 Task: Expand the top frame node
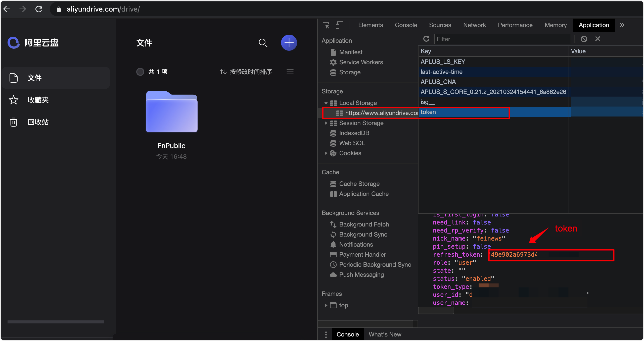326,305
